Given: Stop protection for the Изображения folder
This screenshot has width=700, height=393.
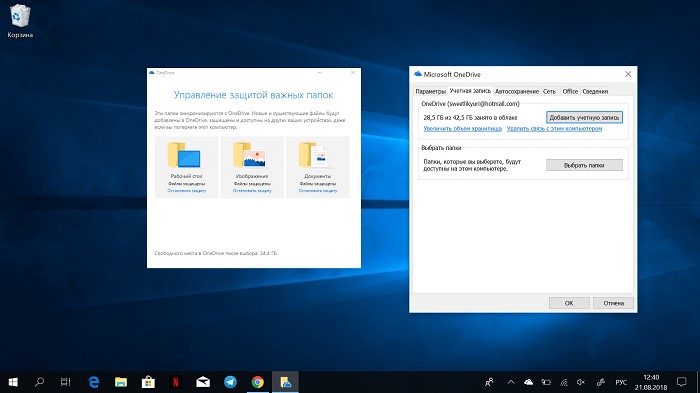Looking at the screenshot, I should pos(252,191).
